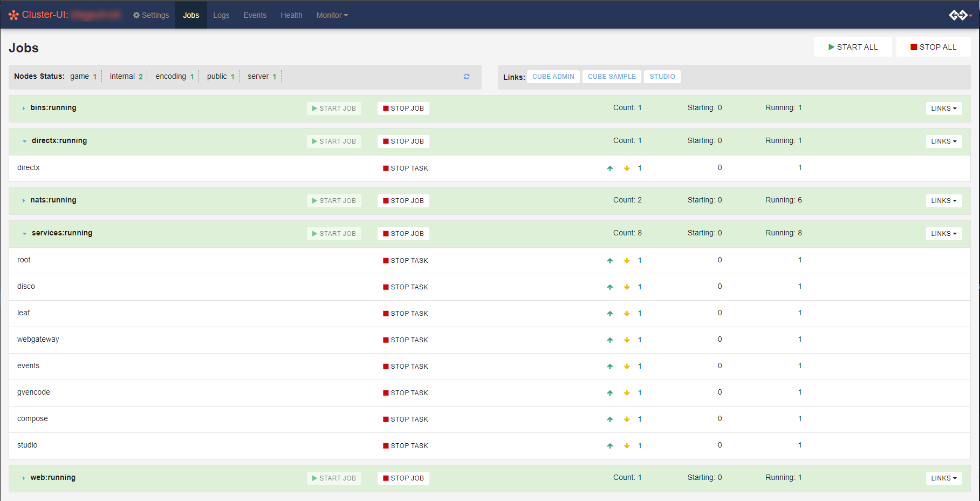Click the Cluster-UI logo icon
The image size is (980, 501).
14,15
